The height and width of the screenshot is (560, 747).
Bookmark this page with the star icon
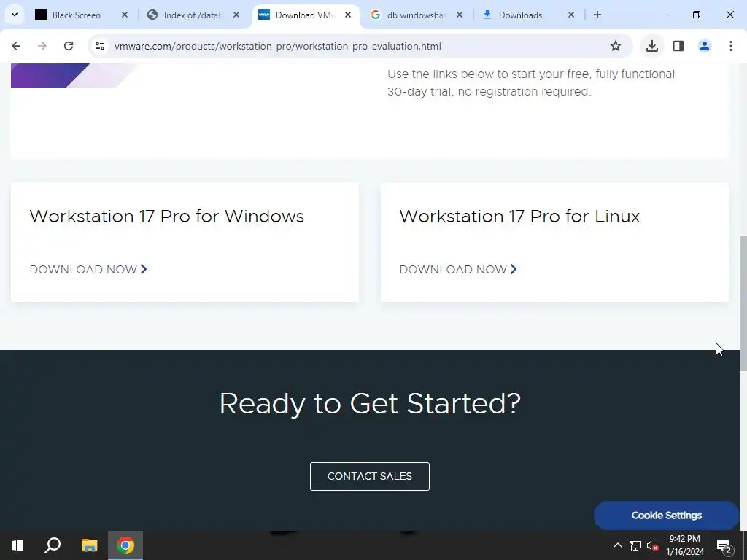(x=616, y=46)
